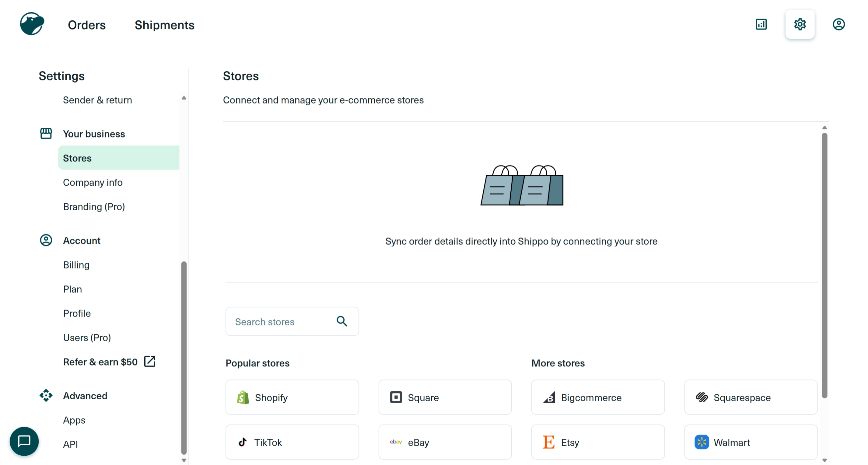Click the Account person icon in sidebar
868x465 pixels.
pyautogui.click(x=46, y=240)
